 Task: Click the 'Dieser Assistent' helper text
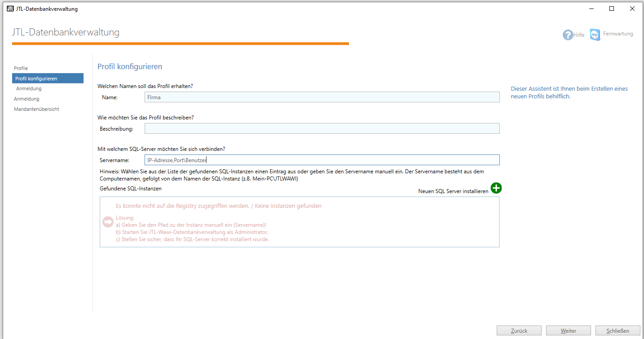coord(569,92)
